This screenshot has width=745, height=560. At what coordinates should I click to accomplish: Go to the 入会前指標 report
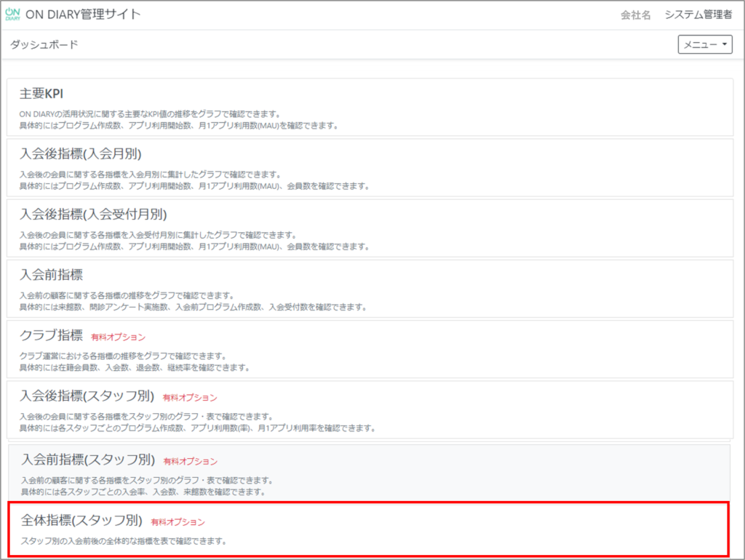(51, 275)
